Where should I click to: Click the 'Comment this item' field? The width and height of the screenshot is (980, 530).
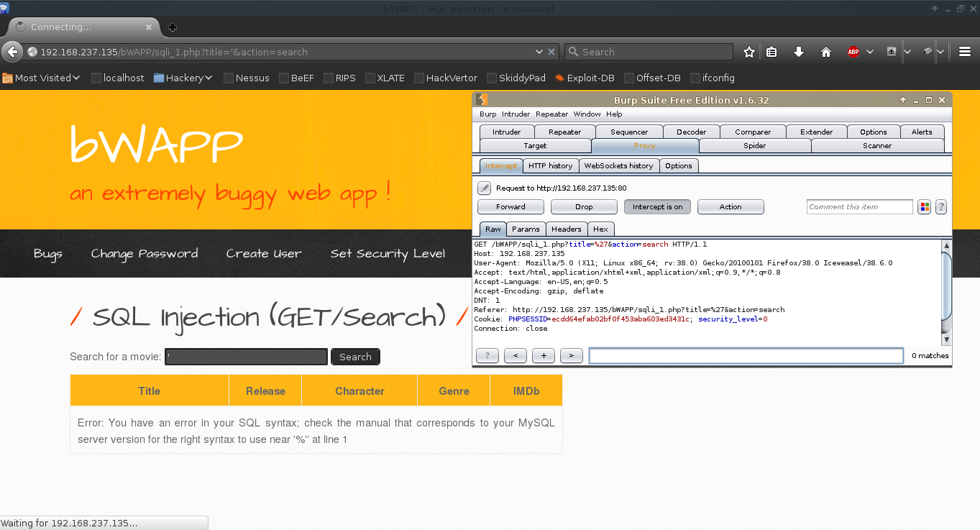(859, 207)
